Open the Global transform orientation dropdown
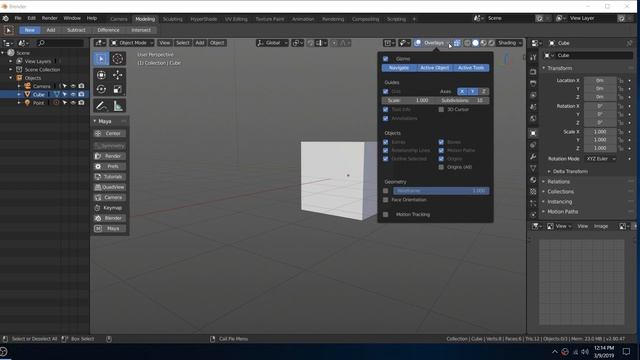This screenshot has width=640, height=360. (272, 43)
